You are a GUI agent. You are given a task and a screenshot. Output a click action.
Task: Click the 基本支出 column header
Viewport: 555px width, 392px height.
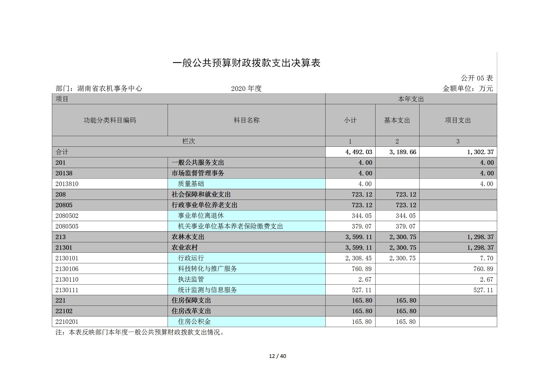(397, 120)
